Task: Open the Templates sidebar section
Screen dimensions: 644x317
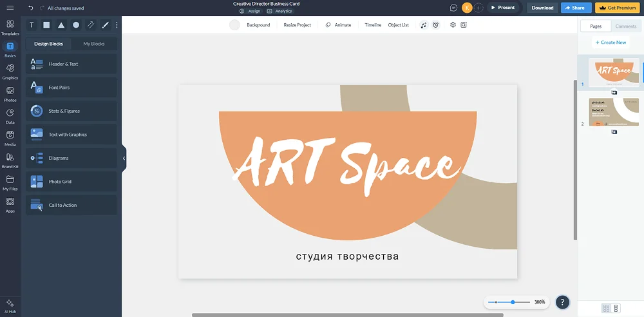Action: [x=10, y=27]
